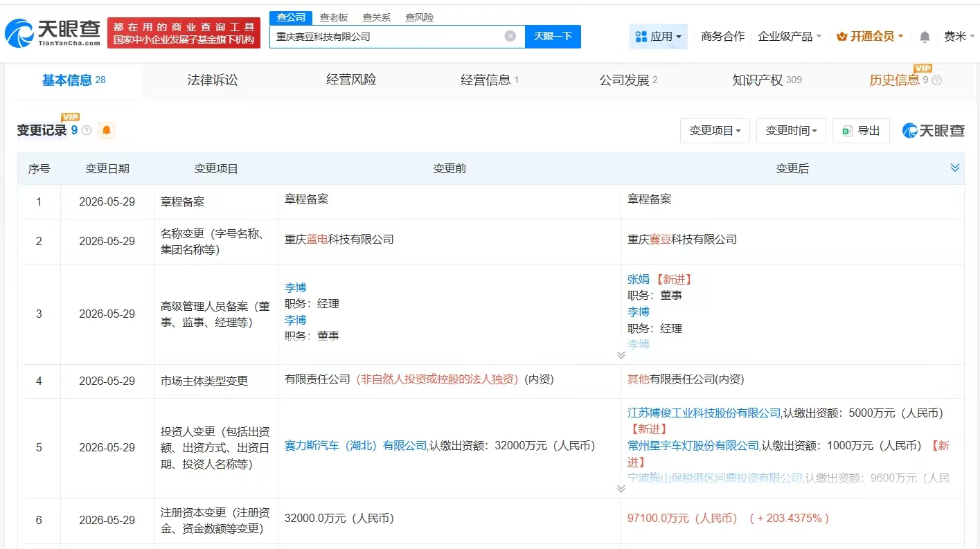Viewport: 980px width, 549px height.
Task: Open the 变更时间 filter dropdown
Action: pyautogui.click(x=791, y=130)
